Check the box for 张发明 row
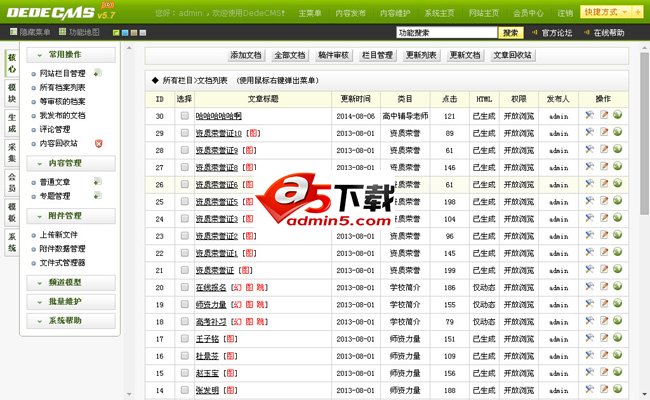Screen dimensions: 650x400 tap(184, 390)
